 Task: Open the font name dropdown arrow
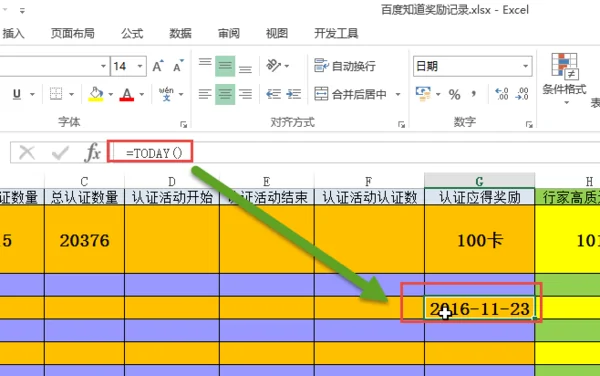point(103,66)
